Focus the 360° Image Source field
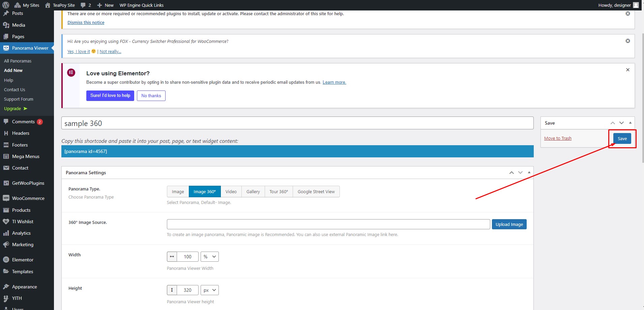This screenshot has height=310, width=644. coord(328,224)
